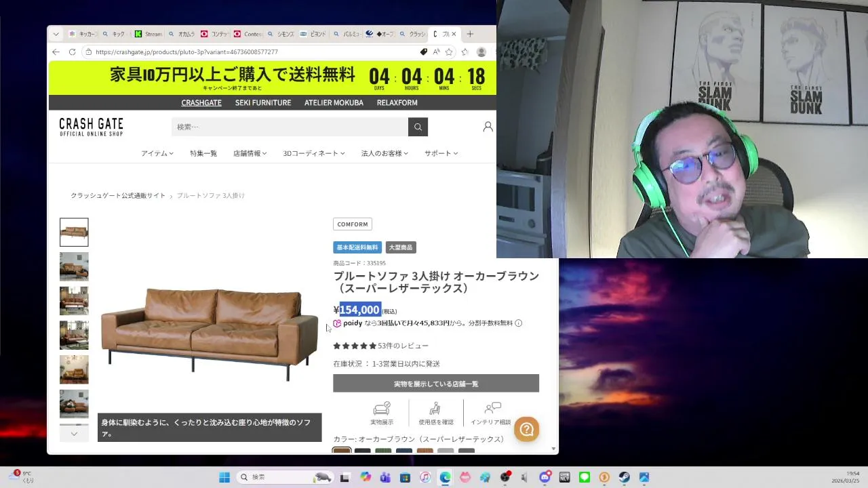Image resolution: width=868 pixels, height=488 pixels.
Task: Open Microsoft Teams on the taskbar
Action: pyautogui.click(x=385, y=477)
